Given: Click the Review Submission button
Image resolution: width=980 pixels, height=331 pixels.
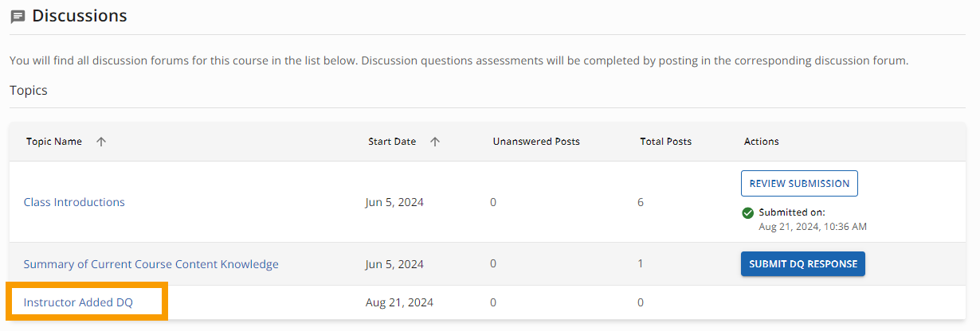Looking at the screenshot, I should (x=799, y=183).
